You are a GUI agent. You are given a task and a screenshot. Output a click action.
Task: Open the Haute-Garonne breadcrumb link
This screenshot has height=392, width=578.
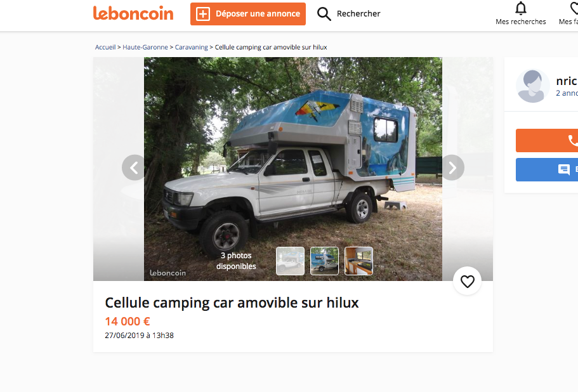click(145, 47)
